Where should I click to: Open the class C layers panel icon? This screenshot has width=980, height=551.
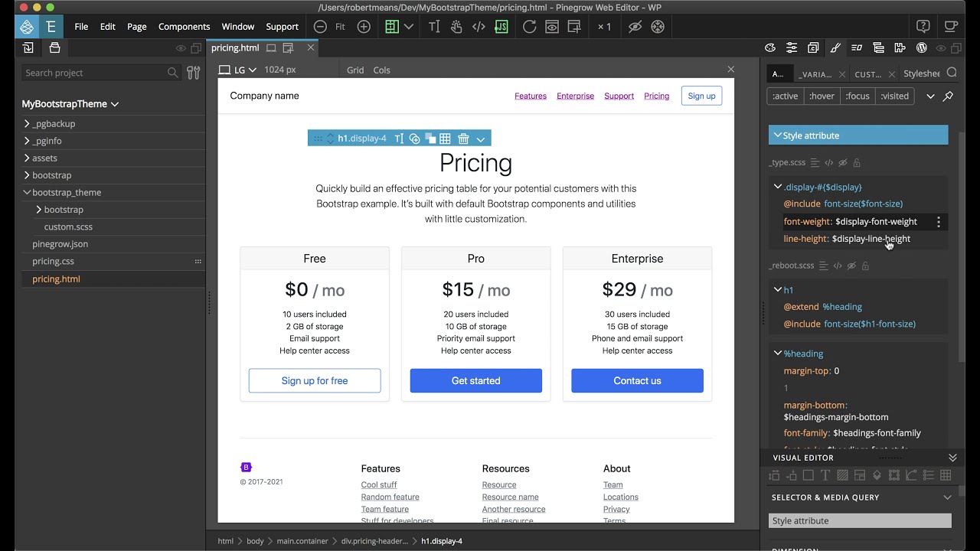pos(813,47)
